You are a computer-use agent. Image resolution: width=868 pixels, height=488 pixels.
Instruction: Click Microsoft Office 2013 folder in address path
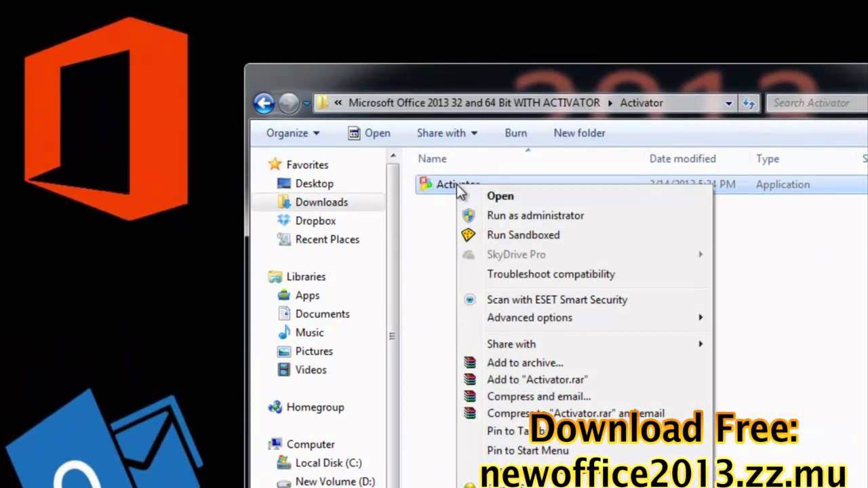click(474, 103)
